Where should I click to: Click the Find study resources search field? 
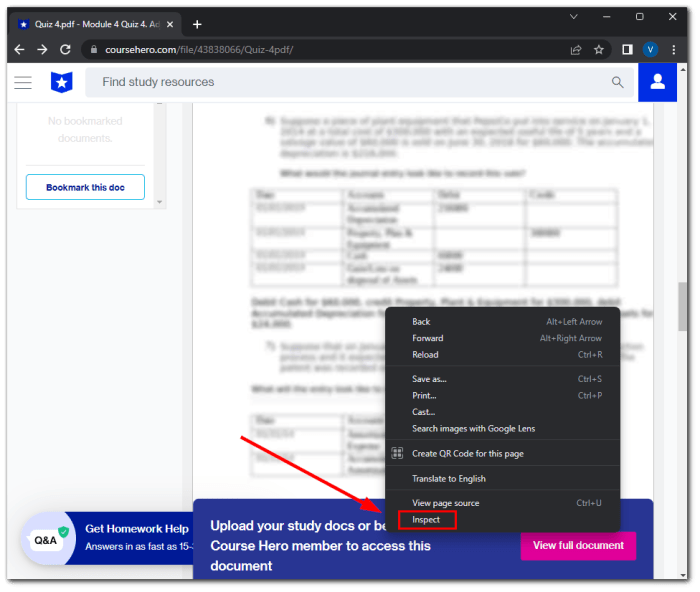click(359, 82)
